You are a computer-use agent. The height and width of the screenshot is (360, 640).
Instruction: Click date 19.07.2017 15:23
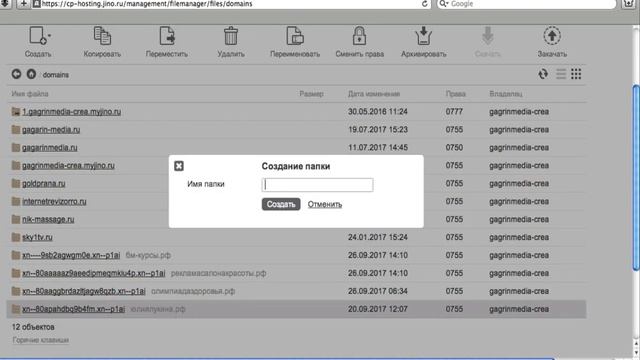tap(378, 129)
